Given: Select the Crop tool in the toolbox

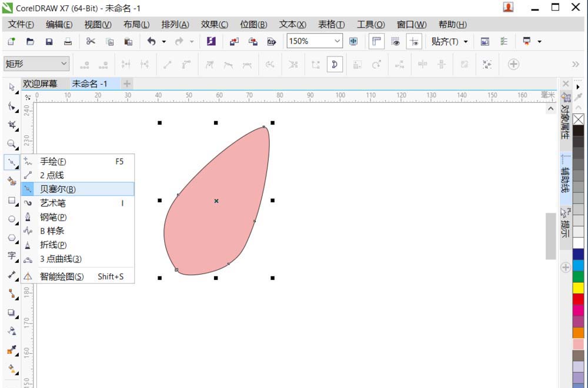Looking at the screenshot, I should click(12, 125).
